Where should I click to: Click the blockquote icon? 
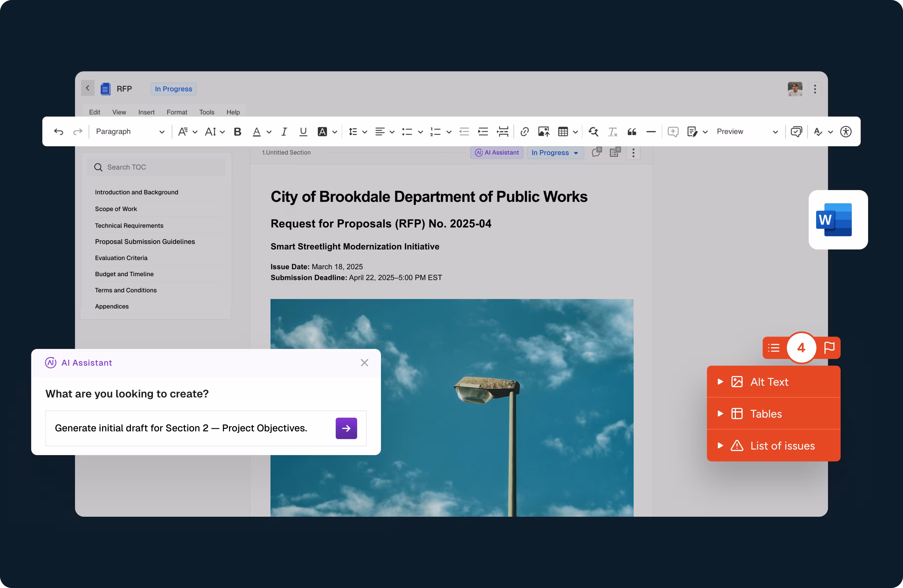tap(632, 132)
